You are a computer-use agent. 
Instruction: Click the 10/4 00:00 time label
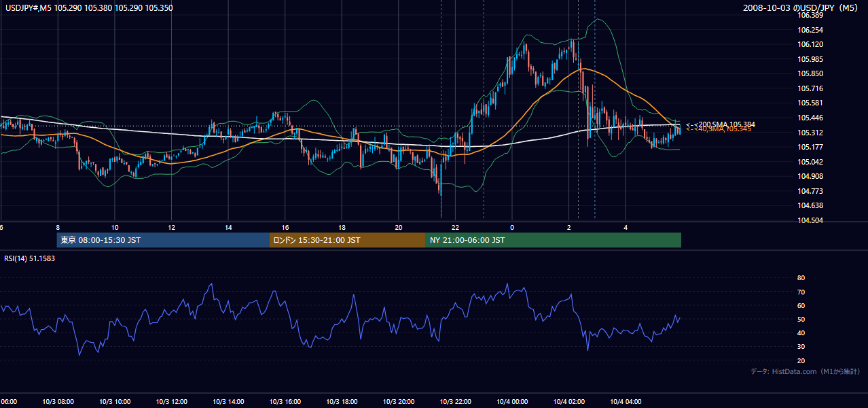(512, 401)
